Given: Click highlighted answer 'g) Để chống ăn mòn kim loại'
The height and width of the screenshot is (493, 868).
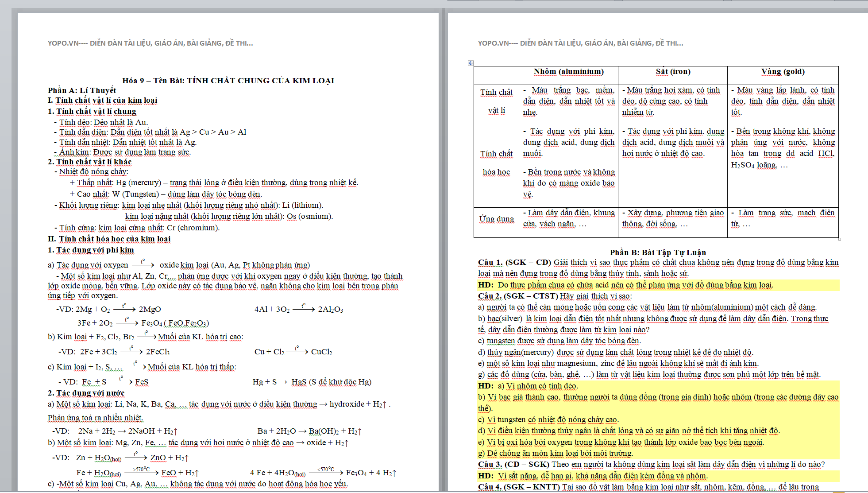Looking at the screenshot, I should pyautogui.click(x=555, y=454).
